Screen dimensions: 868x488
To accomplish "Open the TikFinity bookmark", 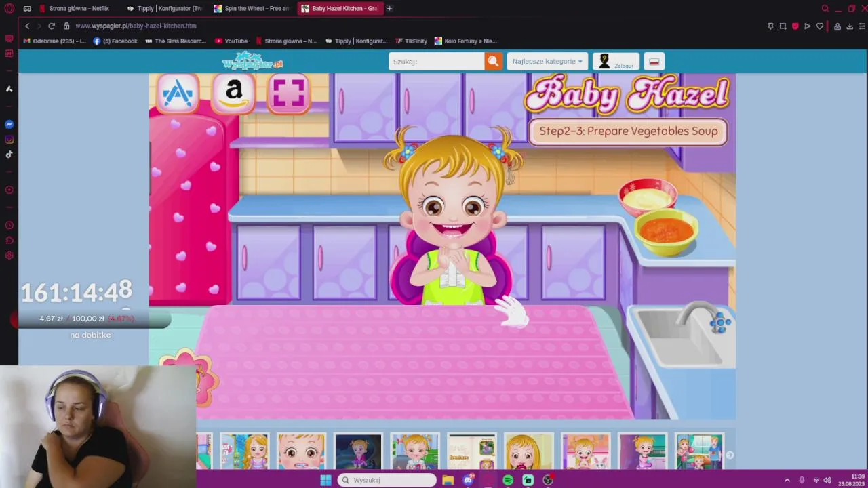I will [x=411, y=41].
